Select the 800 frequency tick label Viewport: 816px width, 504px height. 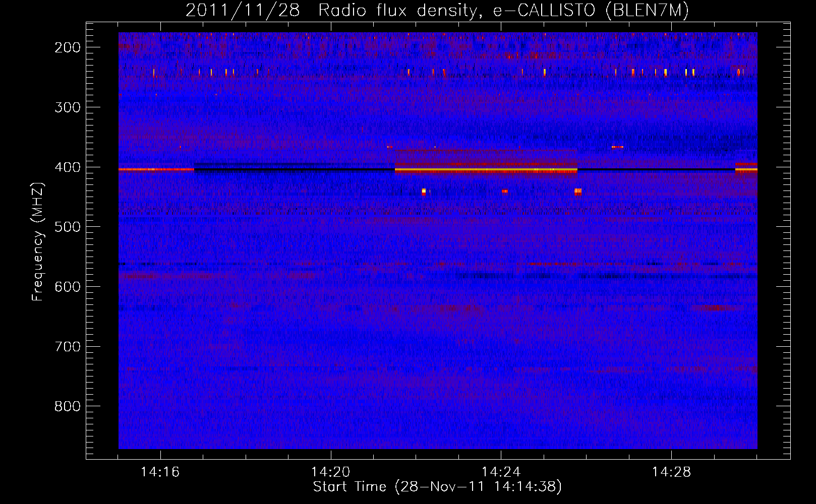[x=68, y=406]
